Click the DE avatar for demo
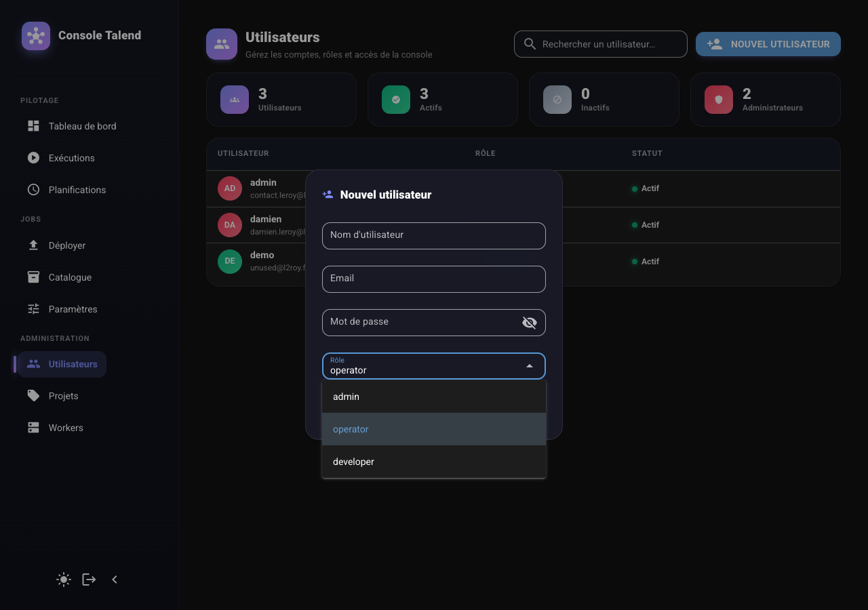 (230, 262)
